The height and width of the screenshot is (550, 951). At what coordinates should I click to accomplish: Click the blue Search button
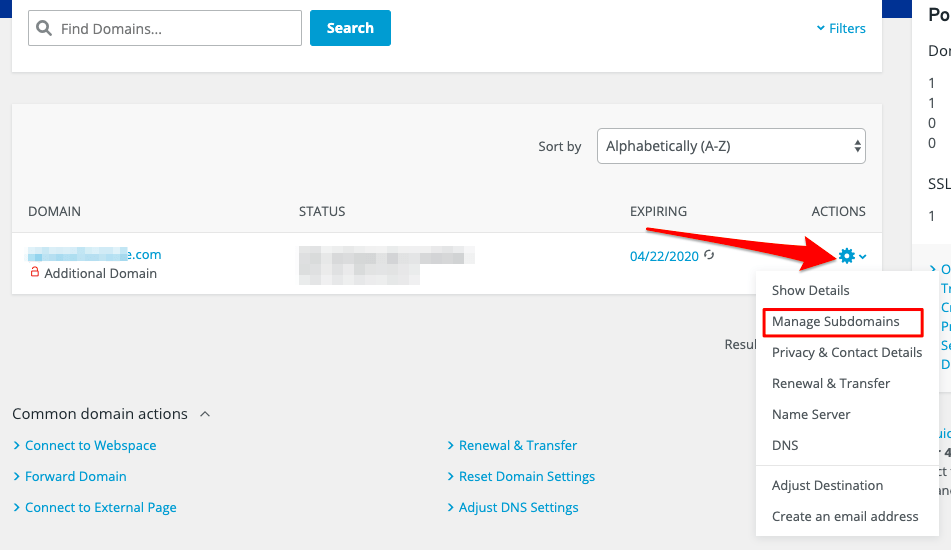[x=350, y=28]
